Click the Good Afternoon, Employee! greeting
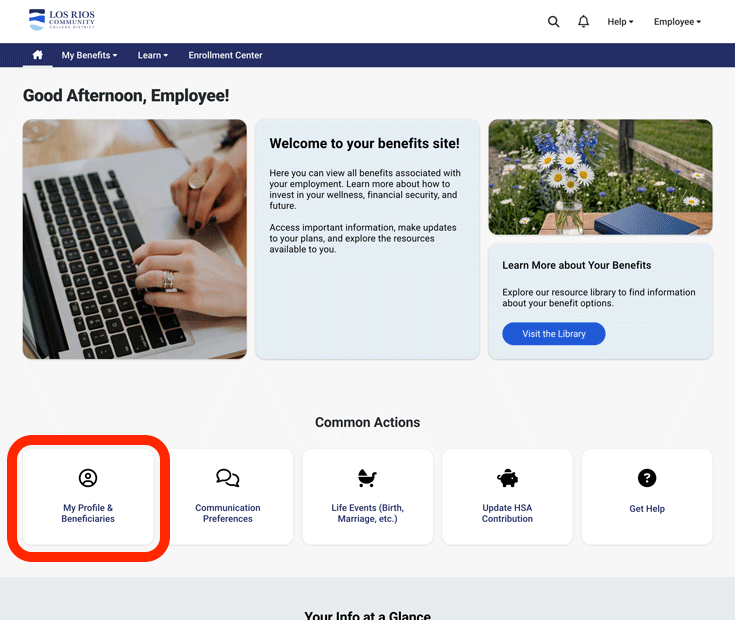The image size is (735, 620). click(126, 96)
